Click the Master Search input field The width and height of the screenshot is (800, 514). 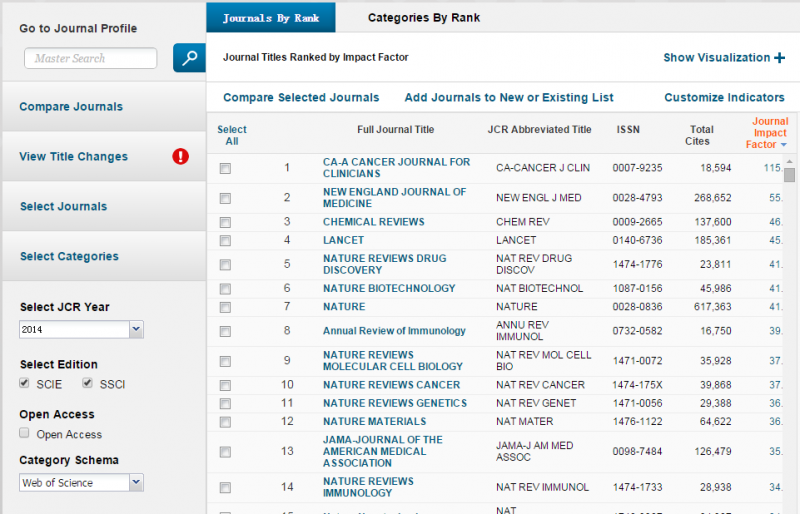(x=90, y=58)
